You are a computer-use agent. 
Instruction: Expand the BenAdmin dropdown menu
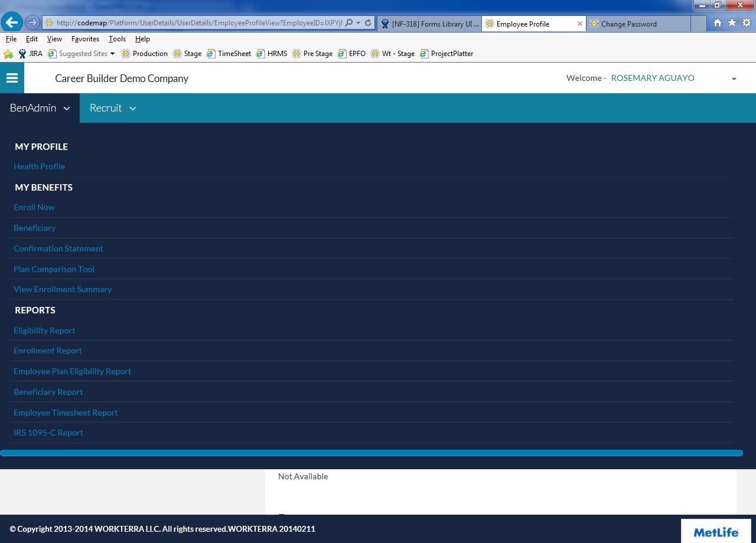[40, 108]
